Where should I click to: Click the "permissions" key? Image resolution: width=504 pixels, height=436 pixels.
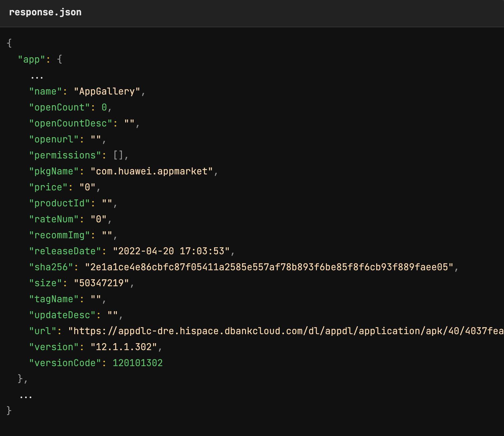(x=65, y=155)
